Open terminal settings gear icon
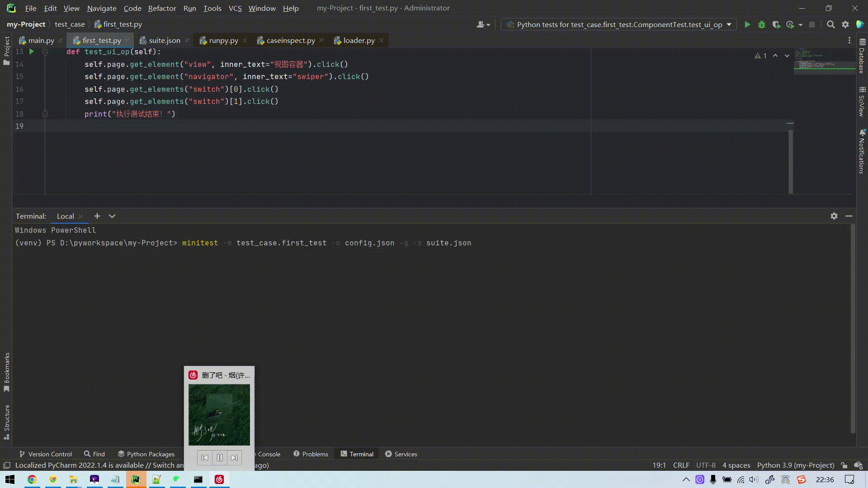The height and width of the screenshot is (488, 868). 834,216
